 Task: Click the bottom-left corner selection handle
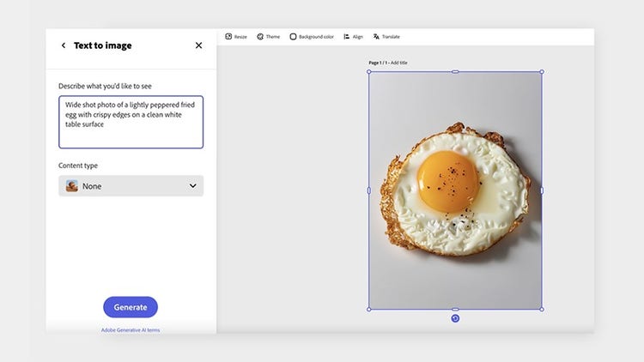369,310
